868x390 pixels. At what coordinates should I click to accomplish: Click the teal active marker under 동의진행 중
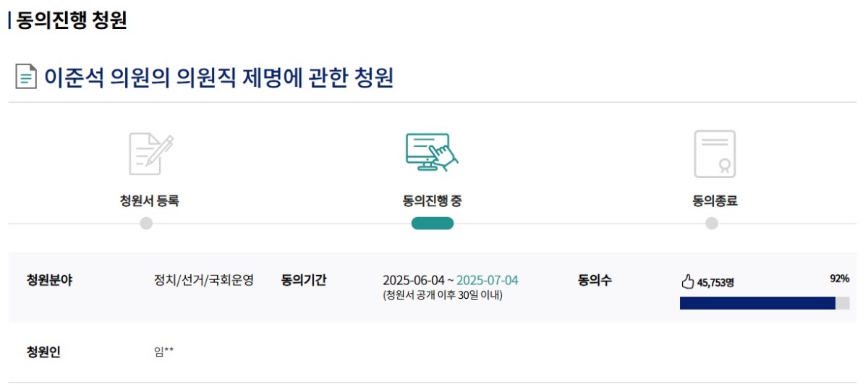[x=432, y=224]
